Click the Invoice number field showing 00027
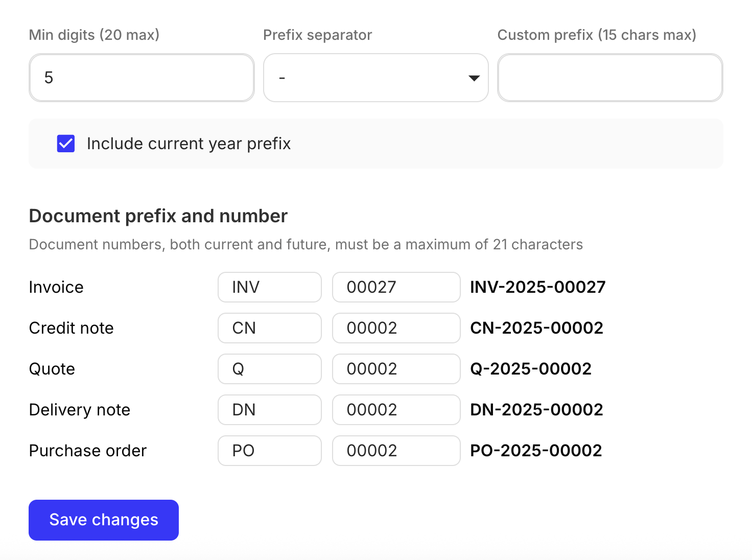Viewport: 752px width, 560px height. point(396,287)
